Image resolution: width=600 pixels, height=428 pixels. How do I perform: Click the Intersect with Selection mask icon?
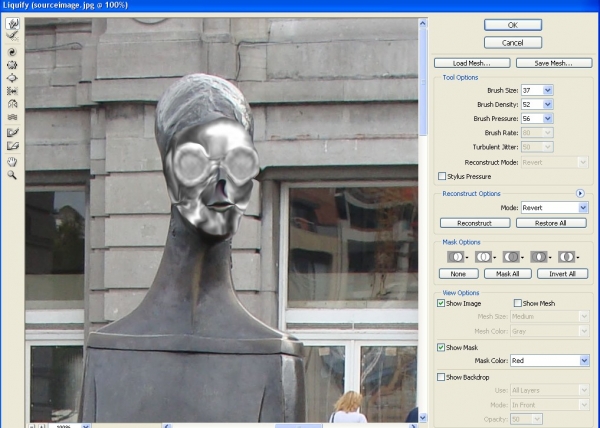pos(538,257)
